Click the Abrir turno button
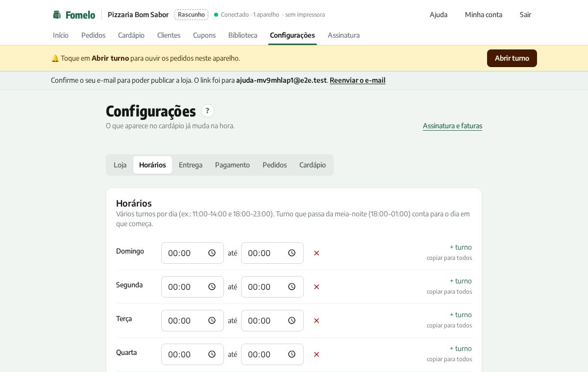This screenshot has height=372, width=588. point(512,58)
